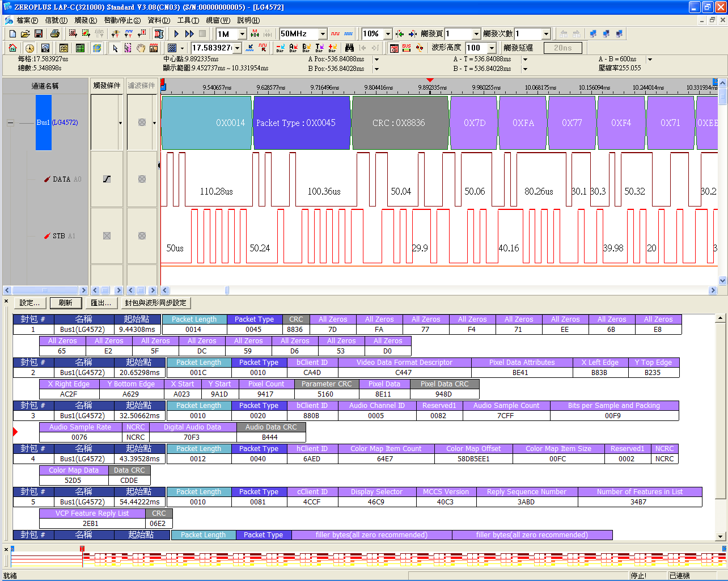Open the 資料(D) data menu
This screenshot has height=581, width=728.
coord(159,20)
